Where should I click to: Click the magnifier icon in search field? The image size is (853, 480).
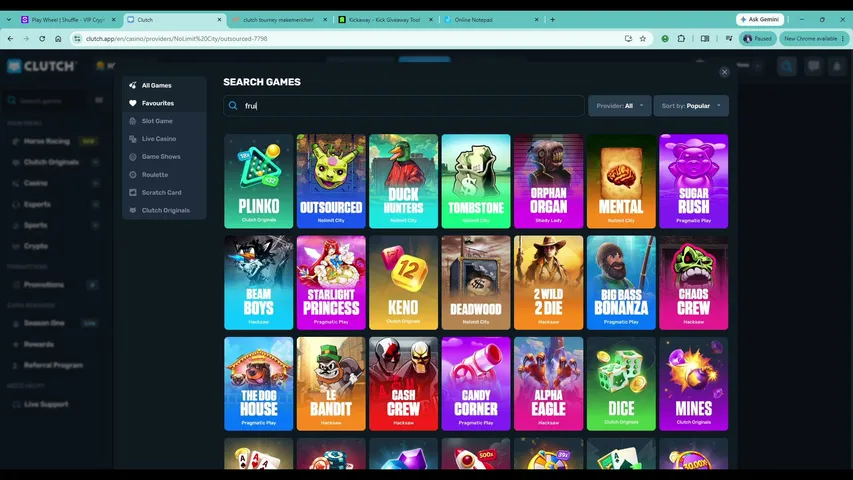click(233, 106)
